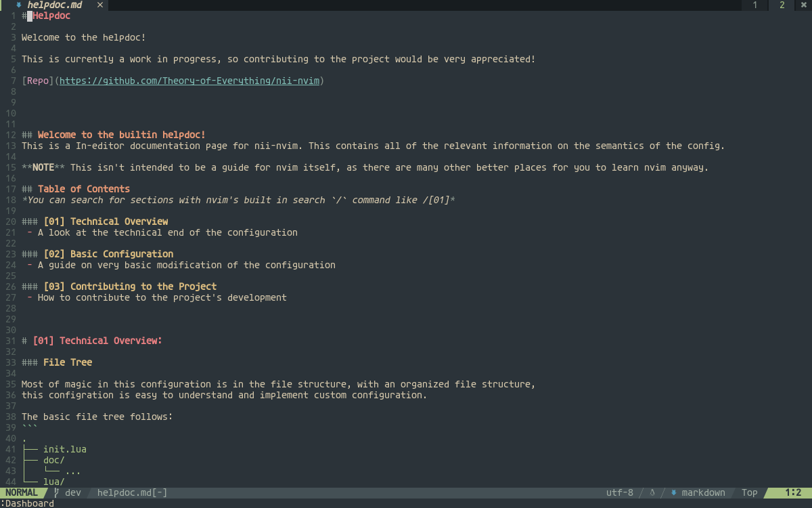Viewport: 812px width, 508px height.
Task: Click the 'dev' branch name in the statusline
Action: point(73,492)
